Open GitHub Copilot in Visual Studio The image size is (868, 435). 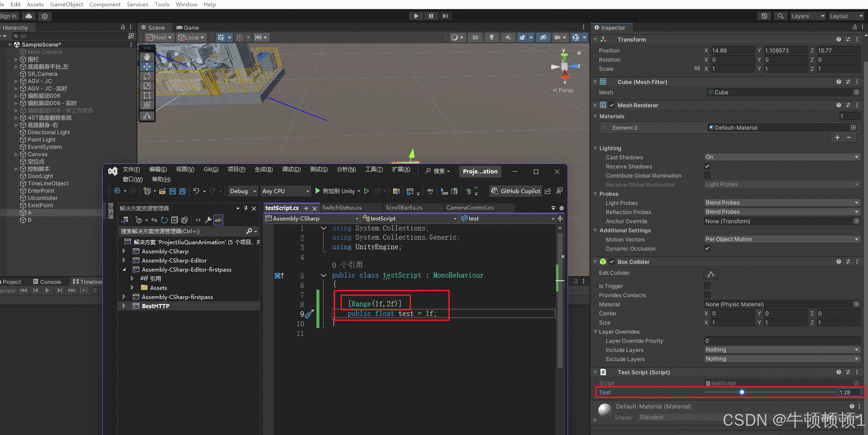pos(516,191)
